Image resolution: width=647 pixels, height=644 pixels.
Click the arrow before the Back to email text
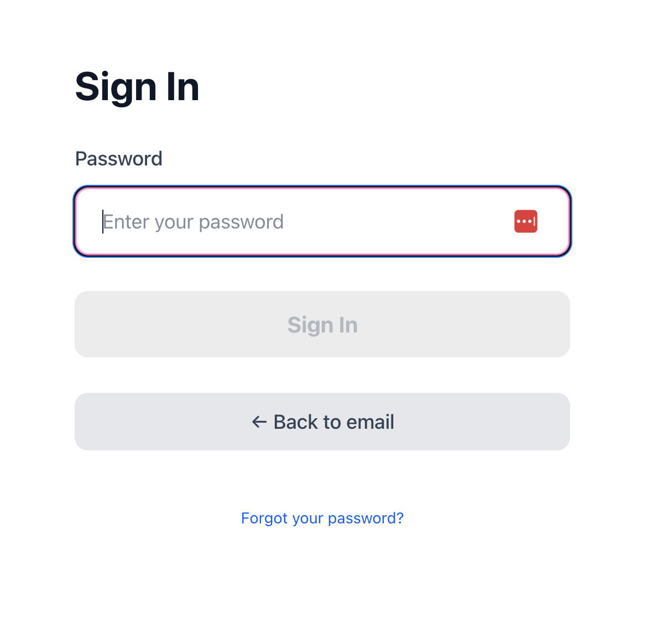pyautogui.click(x=259, y=422)
